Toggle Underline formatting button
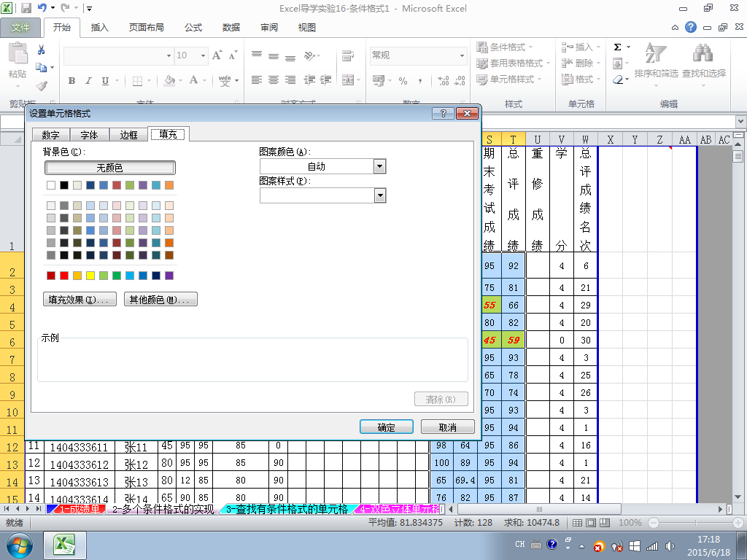The height and width of the screenshot is (560, 747). [105, 80]
